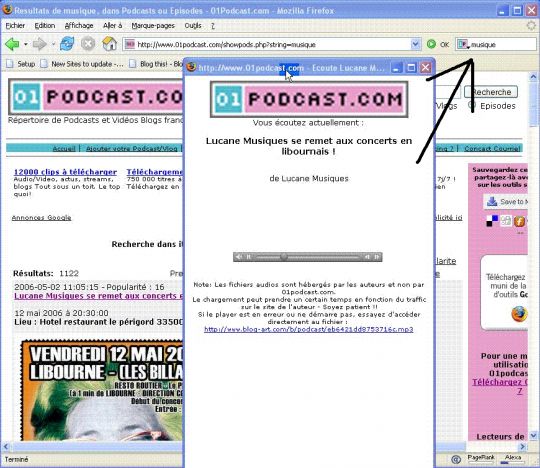Image resolution: width=540 pixels, height=468 pixels.
Task: Reload the page with the Refresh icon
Action: [67, 44]
